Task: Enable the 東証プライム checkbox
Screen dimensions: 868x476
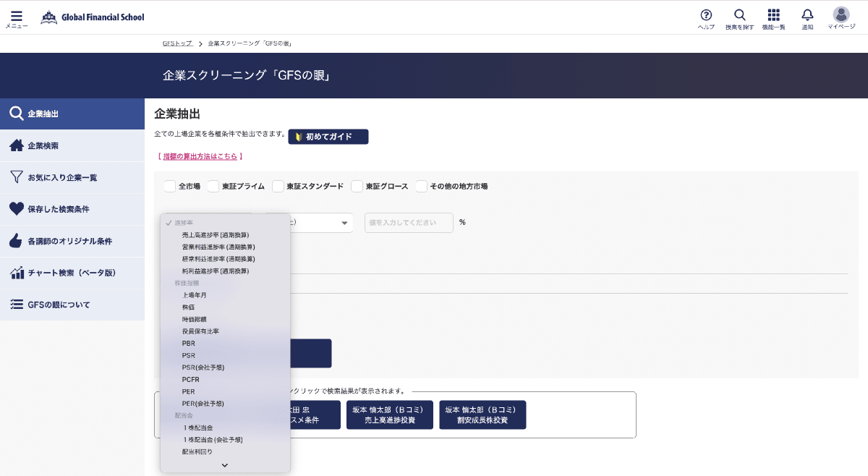Action: 213,187
